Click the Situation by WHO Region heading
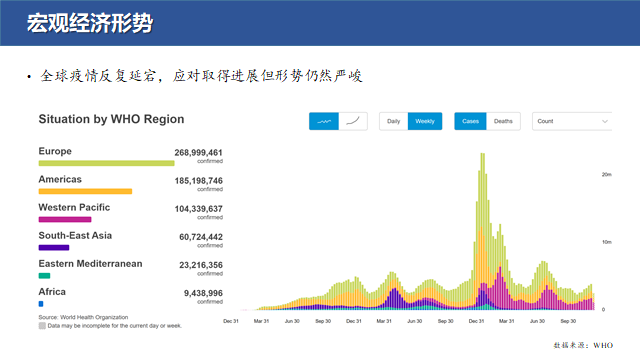 point(111,119)
